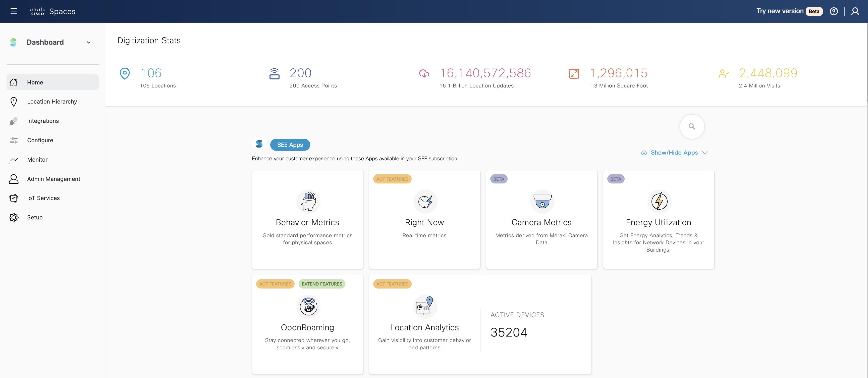Viewport: 868px width, 378px height.
Task: Click the eye icon beside Show/Hide Apps
Action: pyautogui.click(x=643, y=153)
